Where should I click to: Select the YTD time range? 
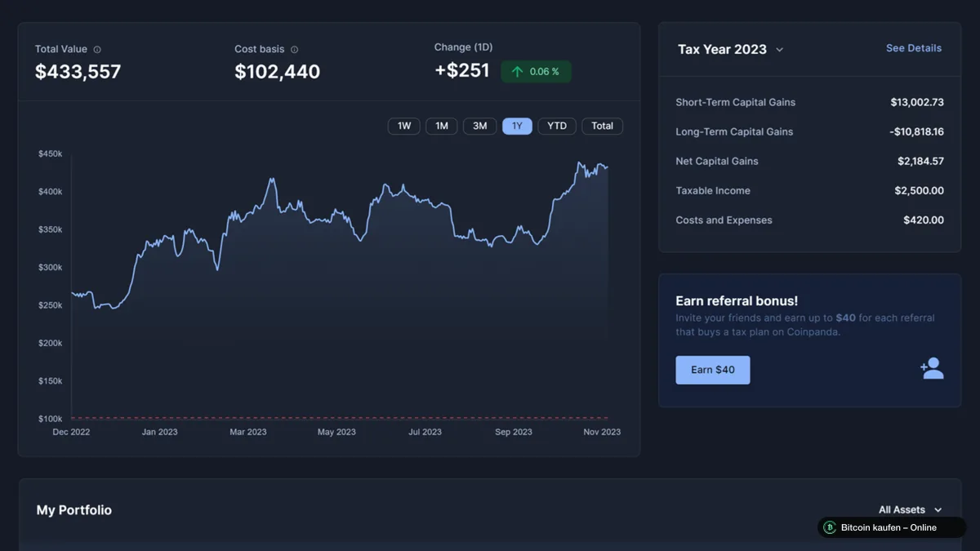click(x=557, y=126)
